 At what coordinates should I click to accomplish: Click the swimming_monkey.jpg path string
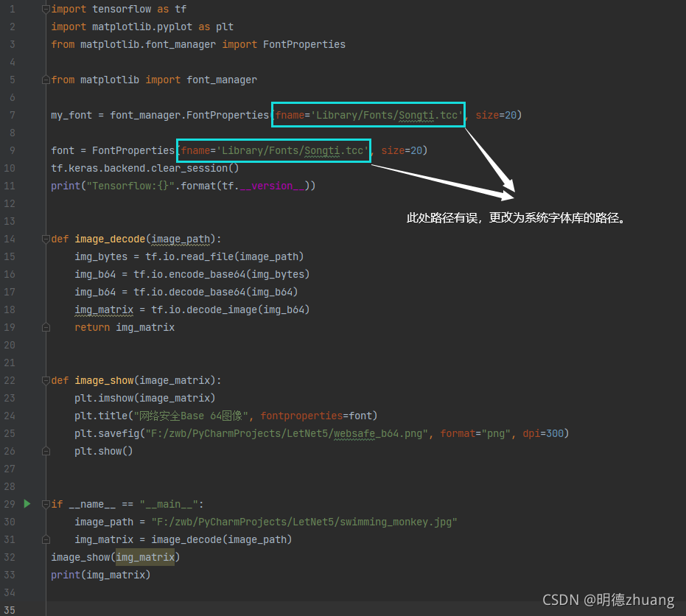(304, 522)
